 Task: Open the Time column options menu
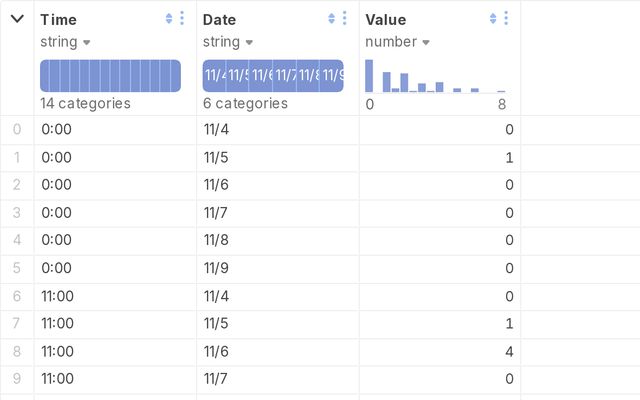pyautogui.click(x=181, y=19)
